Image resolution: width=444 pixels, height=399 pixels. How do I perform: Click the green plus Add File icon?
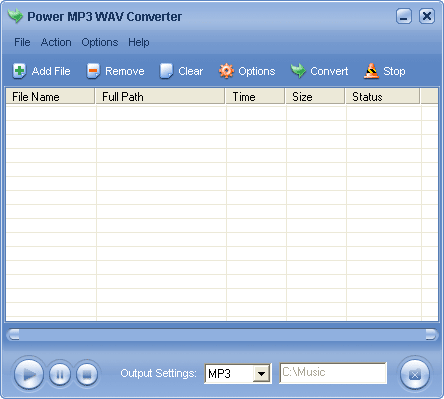tap(19, 71)
